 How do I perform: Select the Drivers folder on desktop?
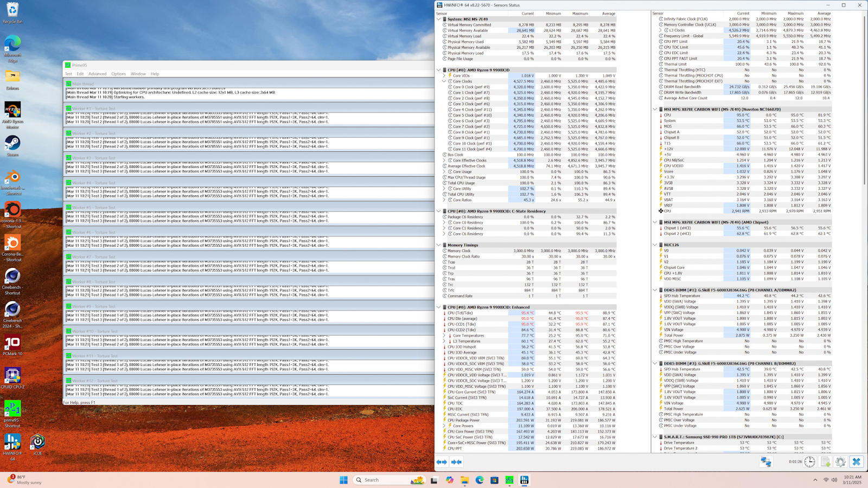pos(12,79)
